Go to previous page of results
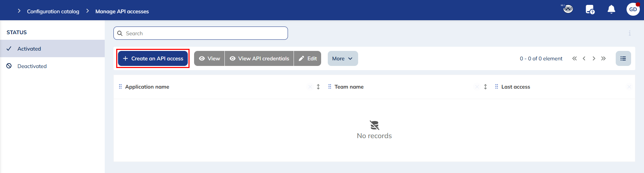644x173 pixels. (x=584, y=59)
